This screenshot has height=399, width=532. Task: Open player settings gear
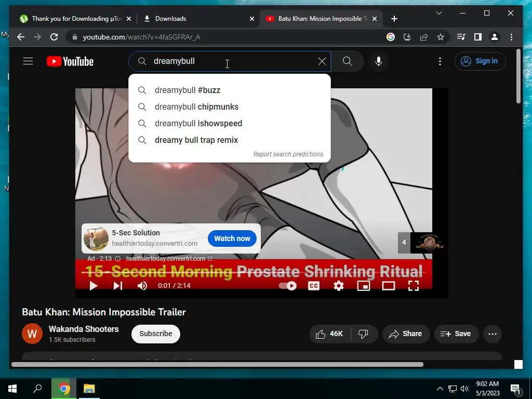tap(339, 286)
